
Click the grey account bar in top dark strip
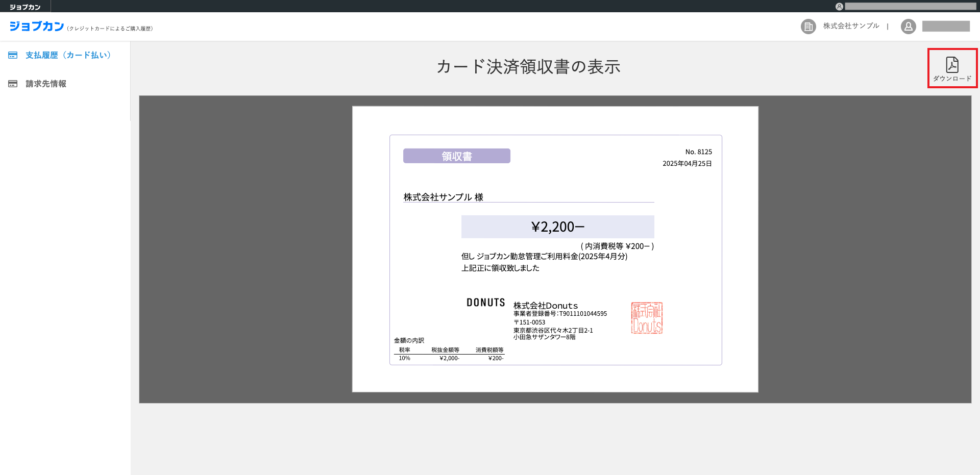910,7
